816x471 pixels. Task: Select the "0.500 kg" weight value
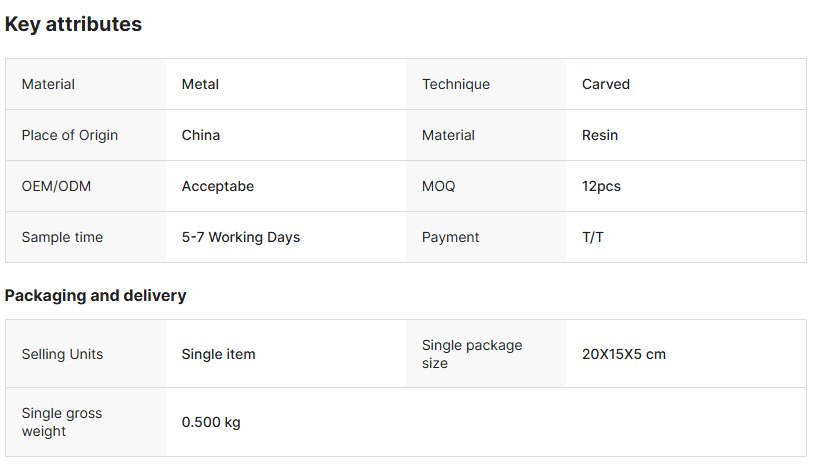pos(211,422)
